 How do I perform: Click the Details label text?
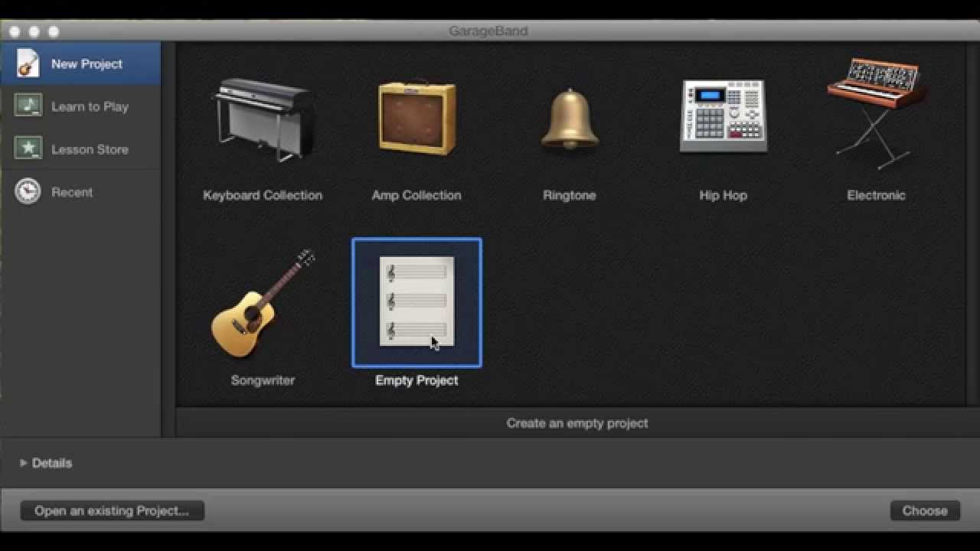pos(52,463)
